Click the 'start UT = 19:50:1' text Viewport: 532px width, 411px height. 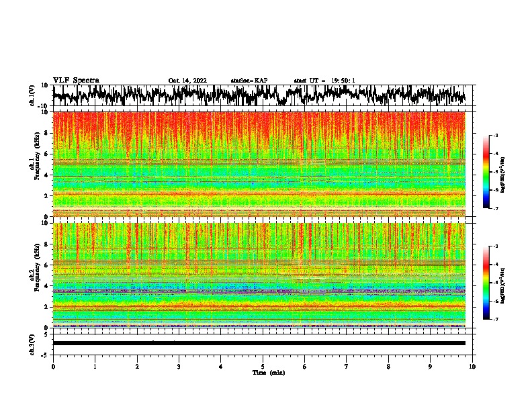pyautogui.click(x=324, y=81)
